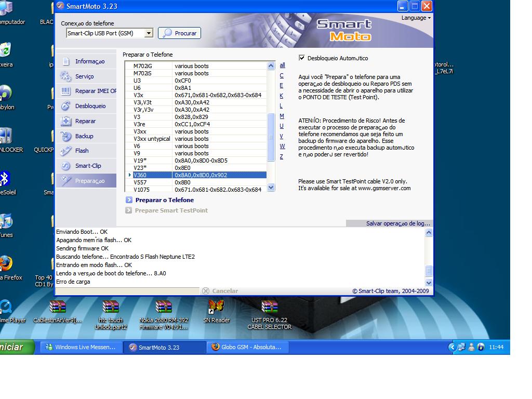Image resolution: width=532 pixels, height=399 pixels.
Task: Select the M702iS phone row
Action: pyautogui.click(x=196, y=73)
